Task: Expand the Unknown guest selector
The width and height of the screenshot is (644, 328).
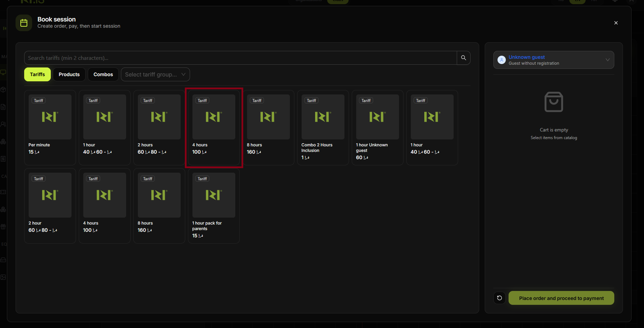Action: click(553, 60)
